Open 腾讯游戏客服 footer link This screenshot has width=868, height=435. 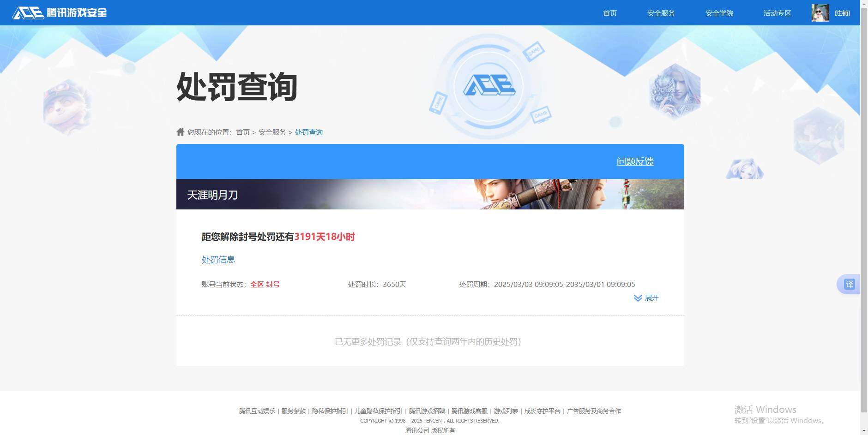click(x=470, y=411)
